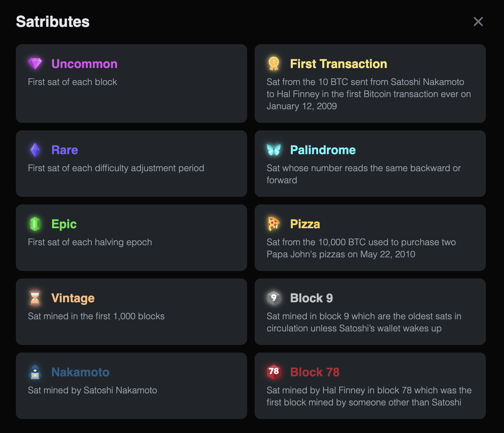The width and height of the screenshot is (504, 433).
Task: Select the First Transaction heading
Action: click(339, 64)
